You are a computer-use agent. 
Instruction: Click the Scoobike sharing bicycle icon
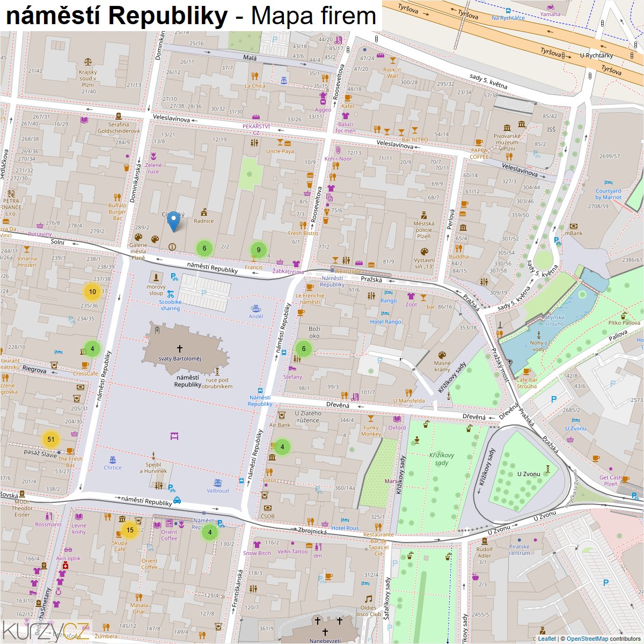170,294
